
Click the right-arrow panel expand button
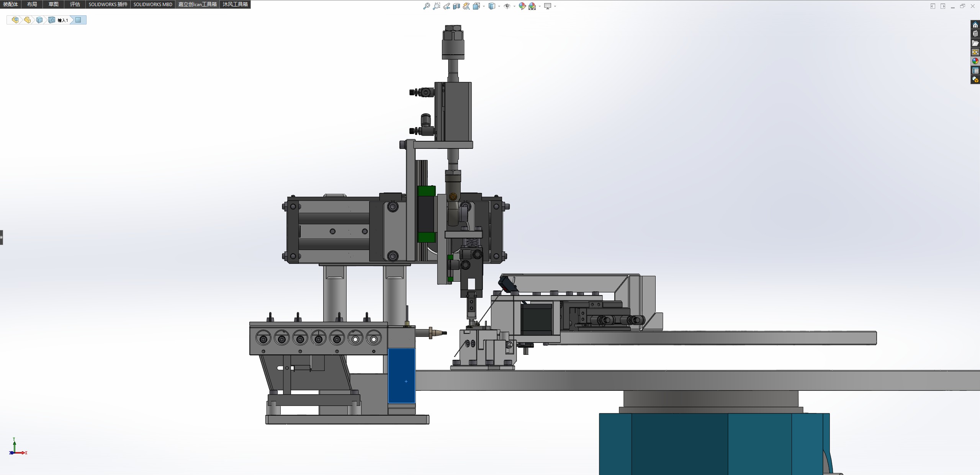coord(942,6)
